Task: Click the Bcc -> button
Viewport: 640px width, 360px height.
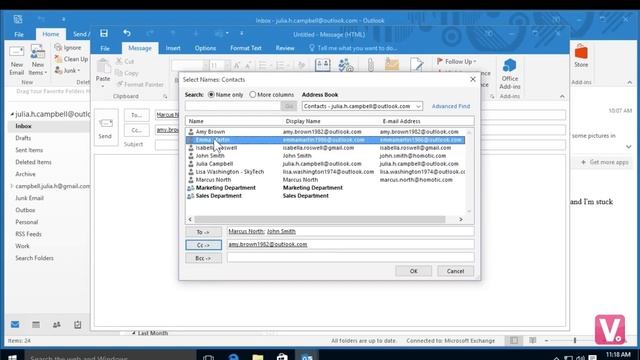Action: (x=203, y=258)
